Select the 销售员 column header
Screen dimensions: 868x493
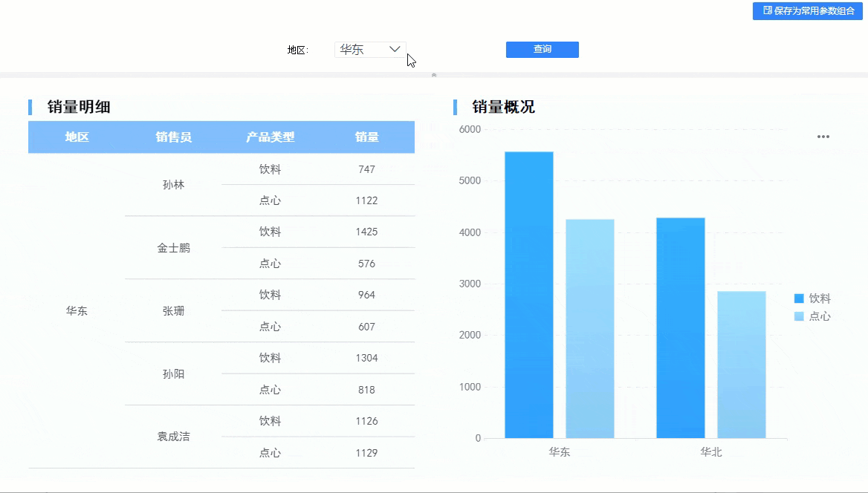173,137
